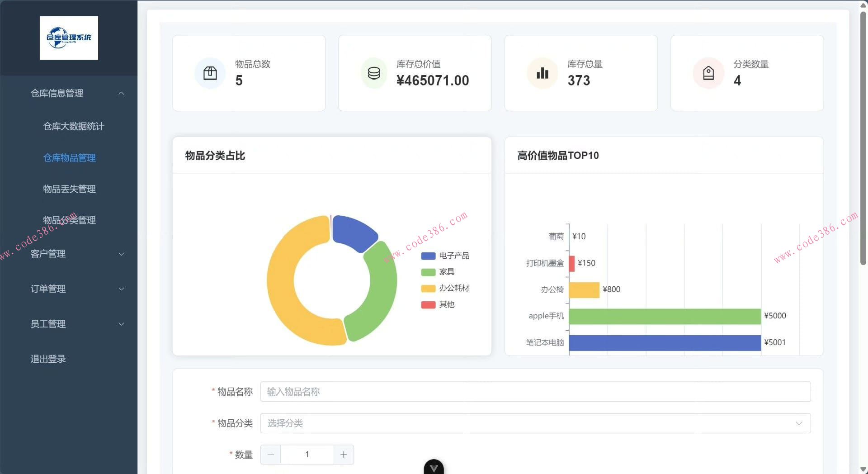Screen dimensions: 868x474
Task: Click the inventory quantity bar chart icon
Action: [542, 73]
